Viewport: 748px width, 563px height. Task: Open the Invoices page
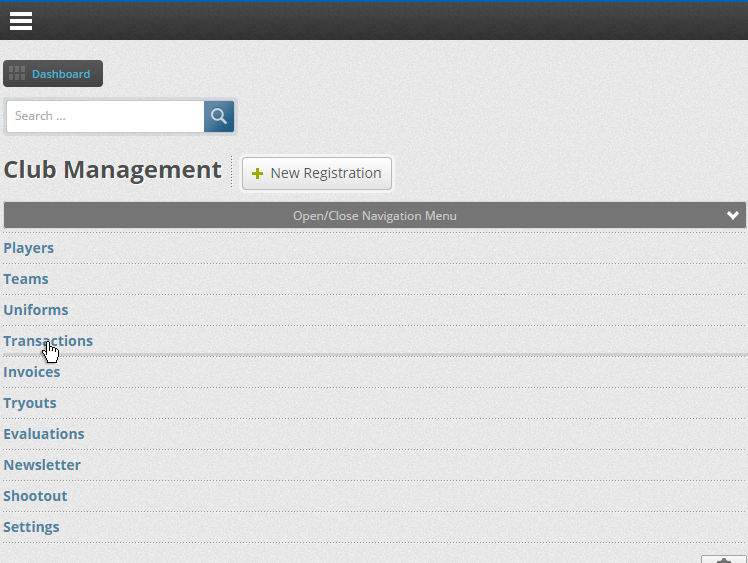(32, 372)
